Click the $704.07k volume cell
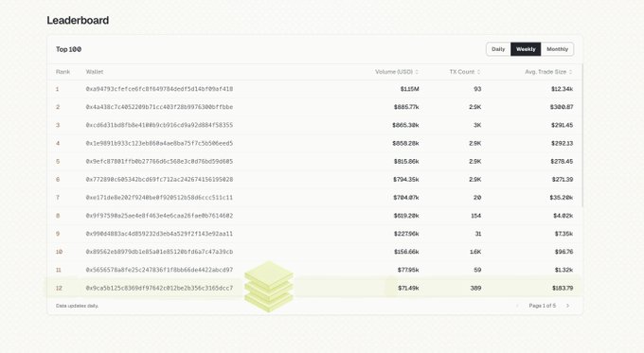This screenshot has width=644, height=353. coord(406,198)
